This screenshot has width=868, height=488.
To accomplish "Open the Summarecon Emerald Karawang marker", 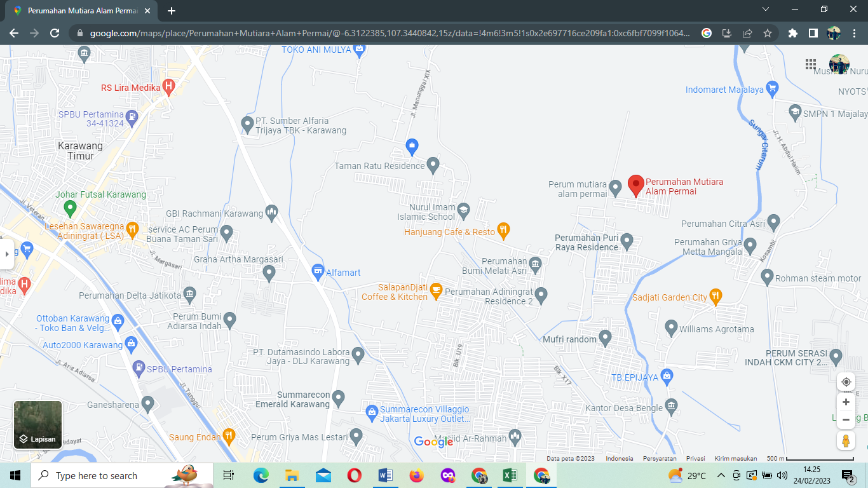I will (338, 398).
